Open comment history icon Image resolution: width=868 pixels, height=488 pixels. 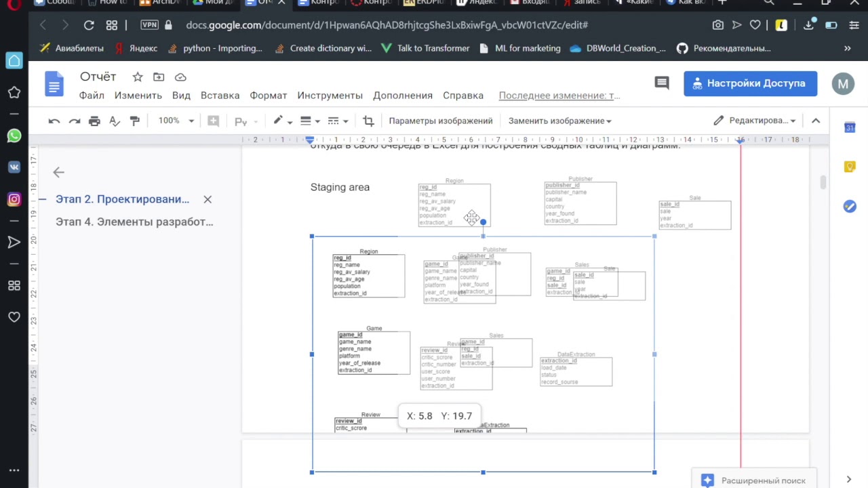pyautogui.click(x=662, y=83)
